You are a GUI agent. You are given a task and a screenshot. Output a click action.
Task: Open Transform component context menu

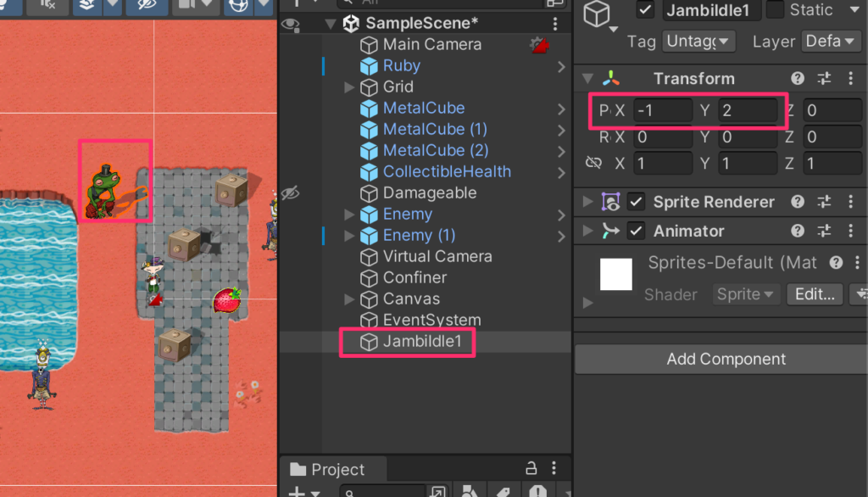click(x=851, y=79)
